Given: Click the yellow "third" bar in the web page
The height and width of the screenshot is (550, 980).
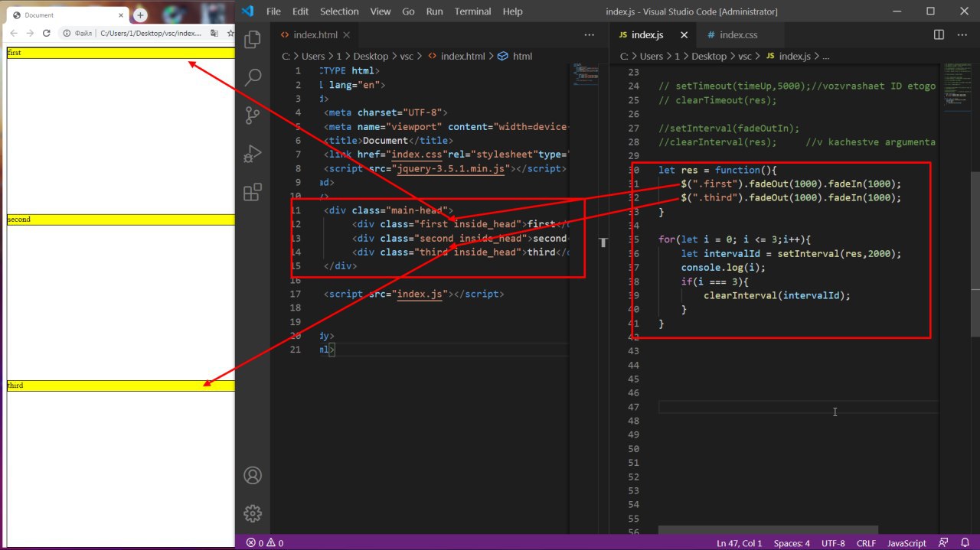Looking at the screenshot, I should [121, 386].
